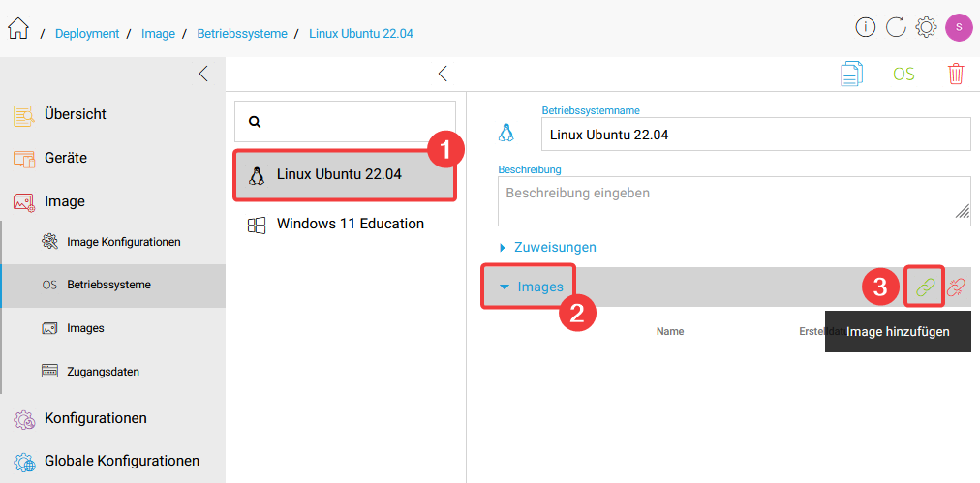Collapse the OS list panel chevron
The image size is (980, 483).
tap(443, 74)
